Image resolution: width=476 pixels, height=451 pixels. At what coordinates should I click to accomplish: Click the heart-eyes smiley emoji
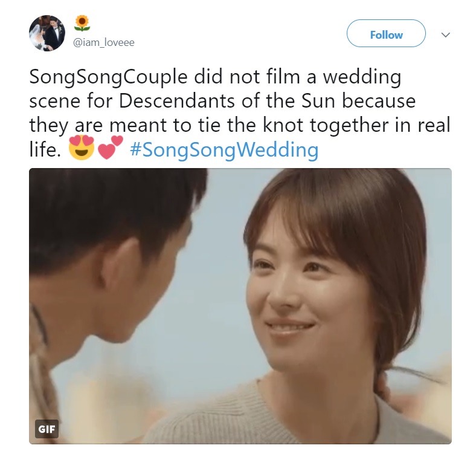tap(82, 148)
